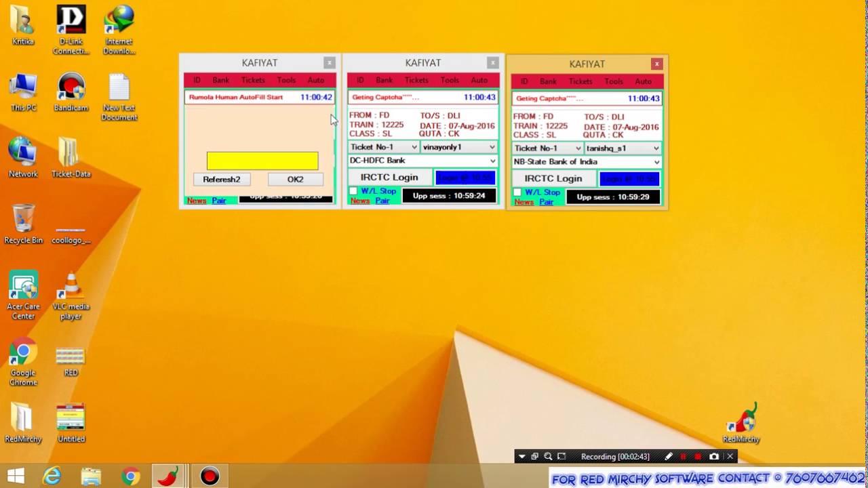This screenshot has height=488, width=868.
Task: Click IRCTC Login in the middle window
Action: (x=389, y=178)
